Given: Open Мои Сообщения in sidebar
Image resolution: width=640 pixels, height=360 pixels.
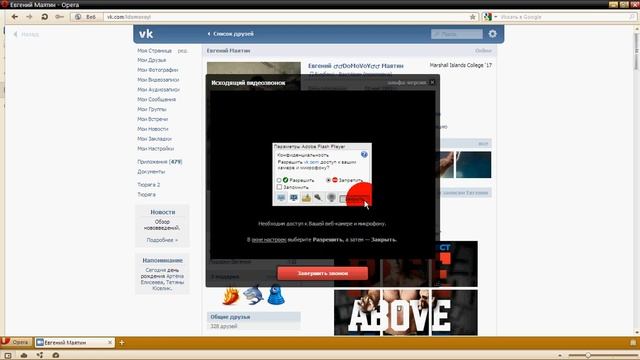Looking at the screenshot, I should pyautogui.click(x=156, y=99).
